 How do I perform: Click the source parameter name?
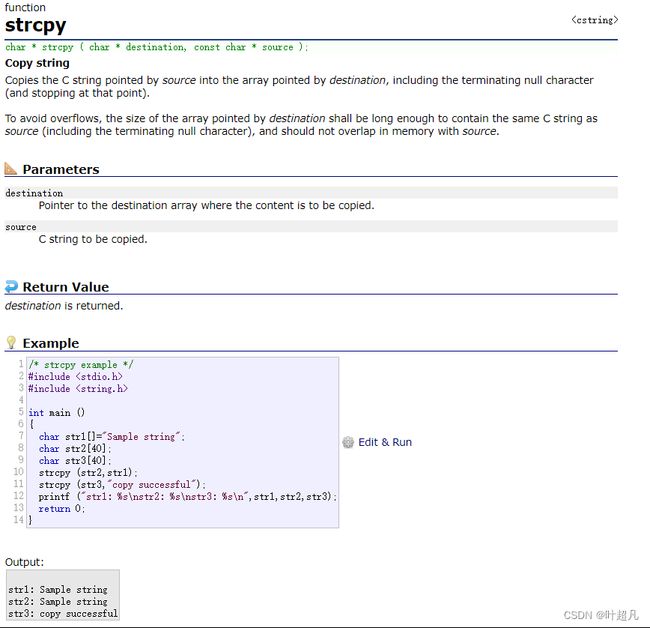(x=21, y=227)
